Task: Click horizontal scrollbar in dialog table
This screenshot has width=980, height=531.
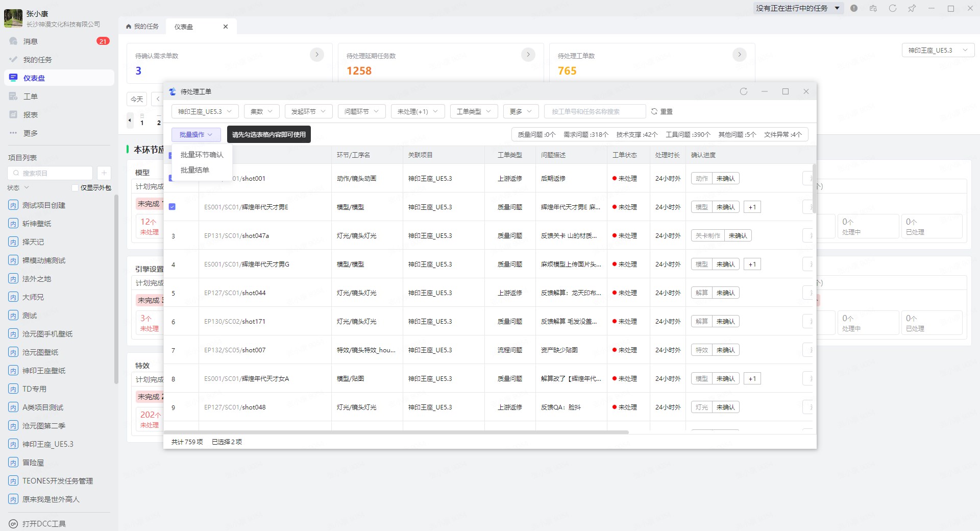Action: click(396, 432)
